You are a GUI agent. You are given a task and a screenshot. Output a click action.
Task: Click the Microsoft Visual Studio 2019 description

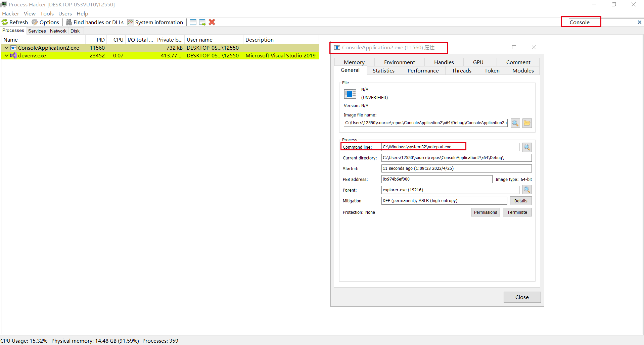pos(281,55)
